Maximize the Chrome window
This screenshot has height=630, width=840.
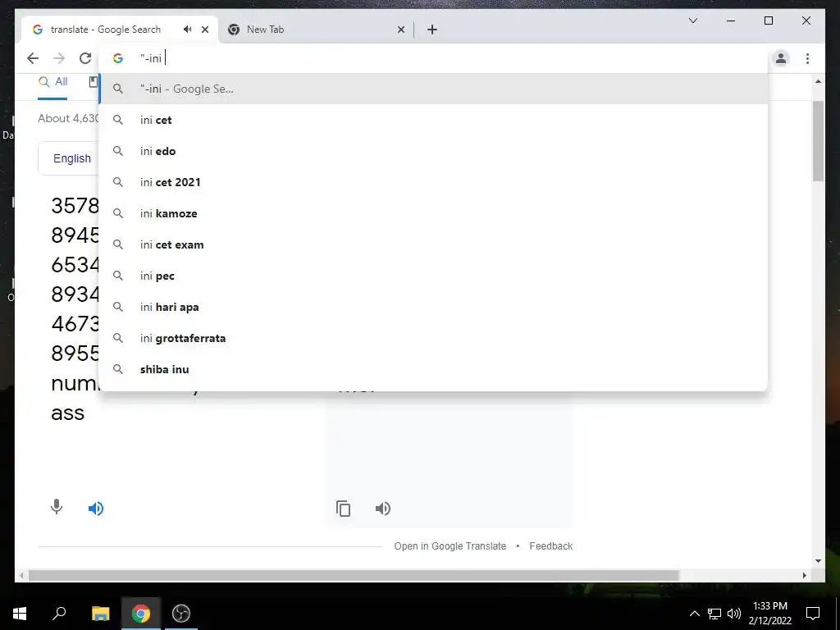click(768, 21)
